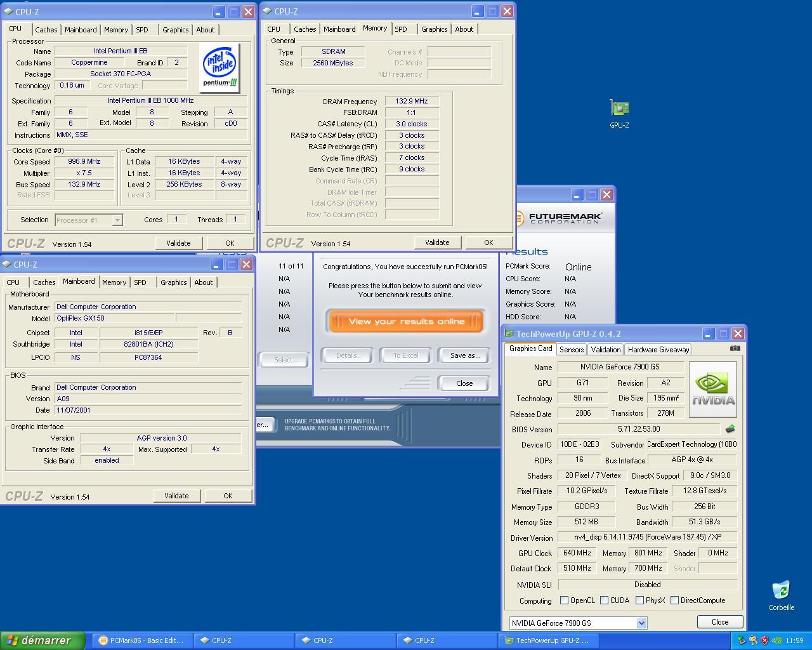The height and width of the screenshot is (650, 812).
Task: Click the GPU-Z Name field NVIDIA GeForce 7900 GS
Action: pyautogui.click(x=621, y=367)
